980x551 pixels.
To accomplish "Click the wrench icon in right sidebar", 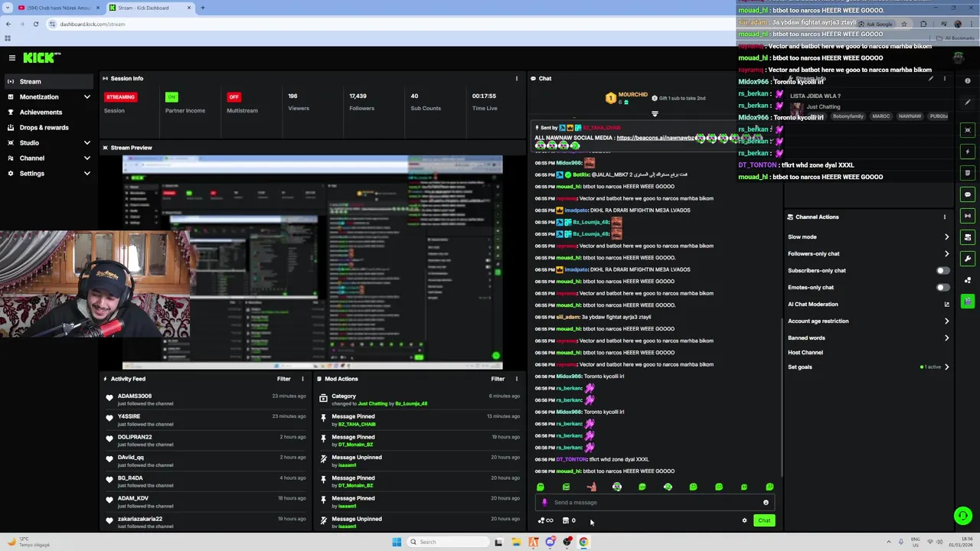I will click(968, 259).
